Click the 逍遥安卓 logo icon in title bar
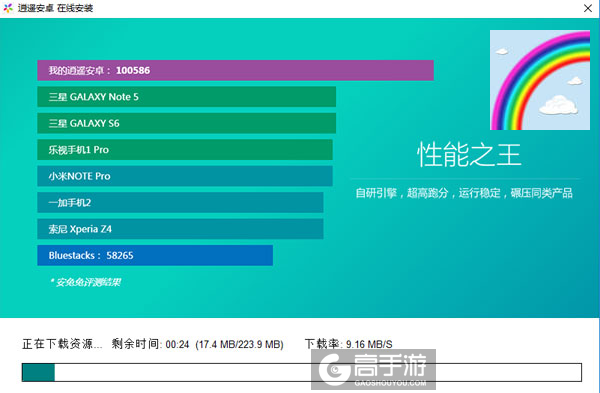This screenshot has height=393, width=600. click(x=8, y=8)
